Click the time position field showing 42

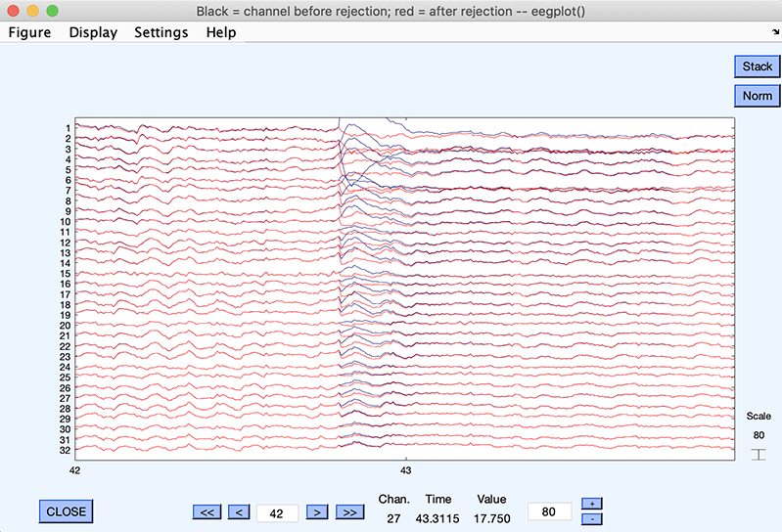tap(277, 512)
